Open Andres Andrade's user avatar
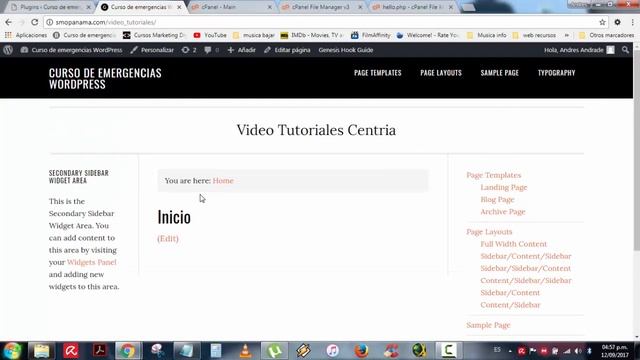 (610, 50)
